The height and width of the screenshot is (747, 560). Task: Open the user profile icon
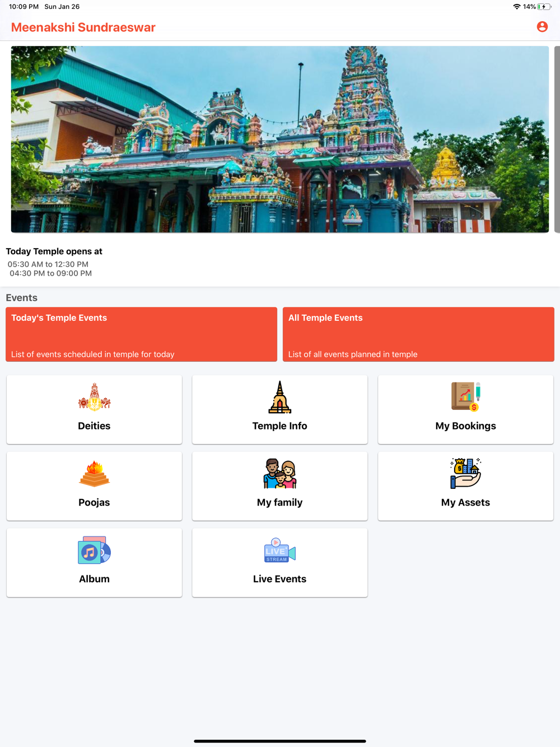point(542,27)
